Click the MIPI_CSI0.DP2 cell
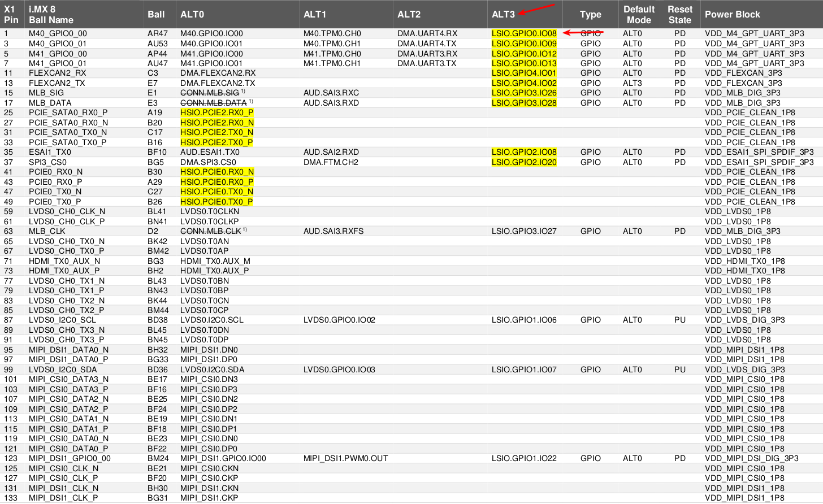 click(209, 409)
